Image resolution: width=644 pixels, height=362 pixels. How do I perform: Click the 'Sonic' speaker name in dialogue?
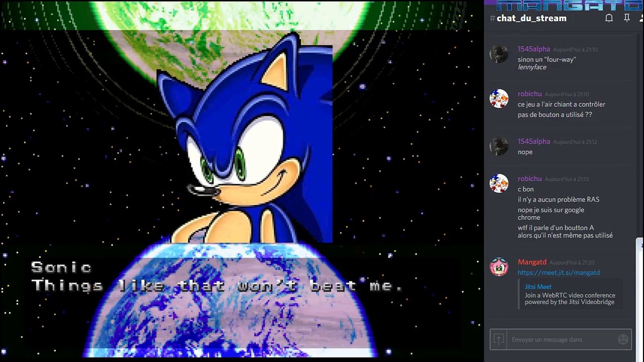tap(61, 267)
